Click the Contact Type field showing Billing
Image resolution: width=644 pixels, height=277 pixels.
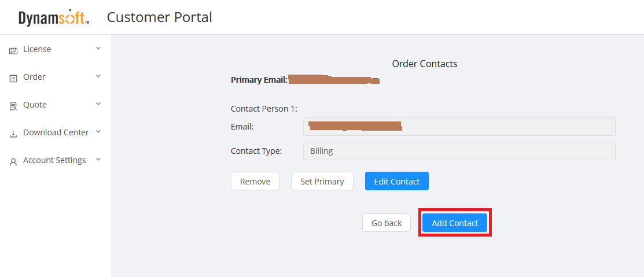[459, 152]
